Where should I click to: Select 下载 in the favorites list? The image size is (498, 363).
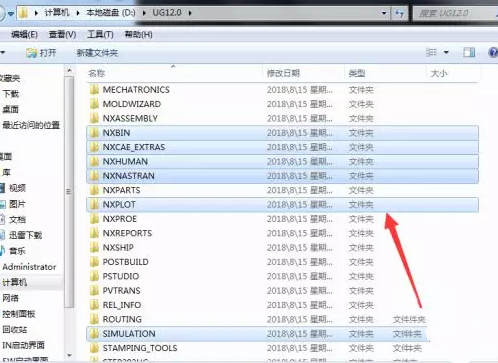pyautogui.click(x=11, y=94)
